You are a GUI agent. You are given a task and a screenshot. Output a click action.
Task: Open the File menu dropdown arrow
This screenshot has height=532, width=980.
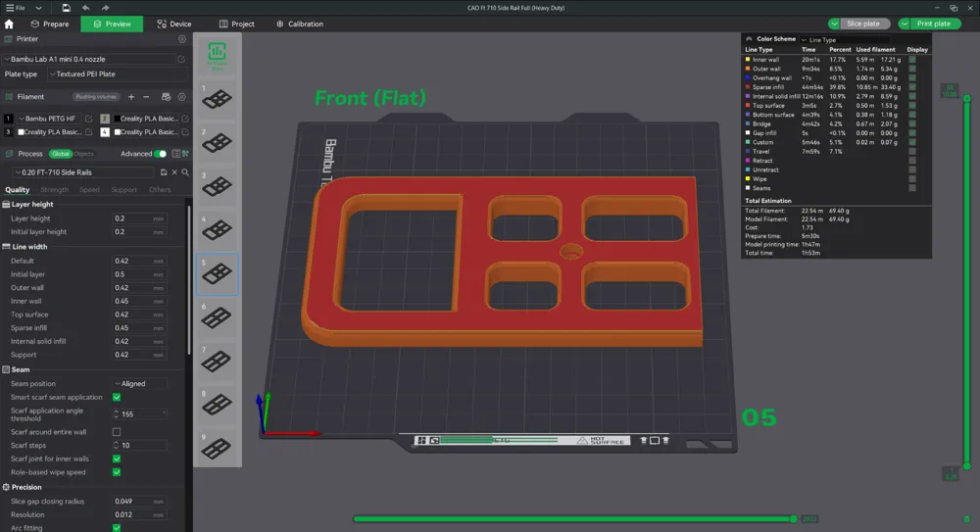(39, 8)
